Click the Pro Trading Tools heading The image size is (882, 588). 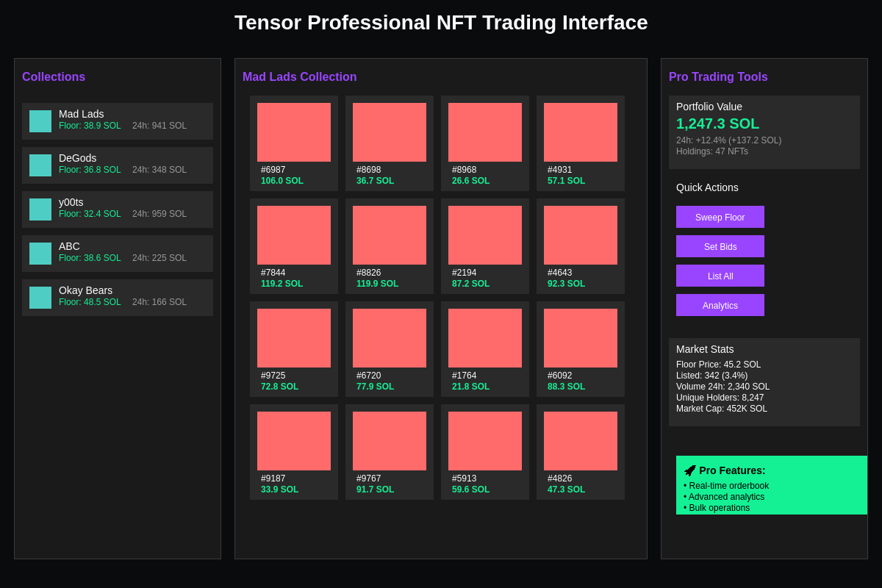coord(718,77)
